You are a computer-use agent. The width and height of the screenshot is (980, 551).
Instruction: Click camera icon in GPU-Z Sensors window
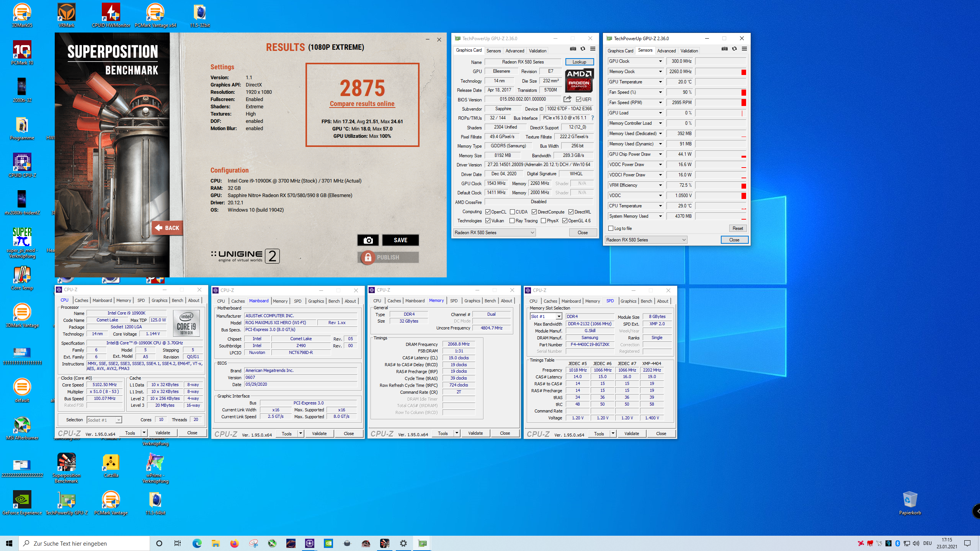724,49
